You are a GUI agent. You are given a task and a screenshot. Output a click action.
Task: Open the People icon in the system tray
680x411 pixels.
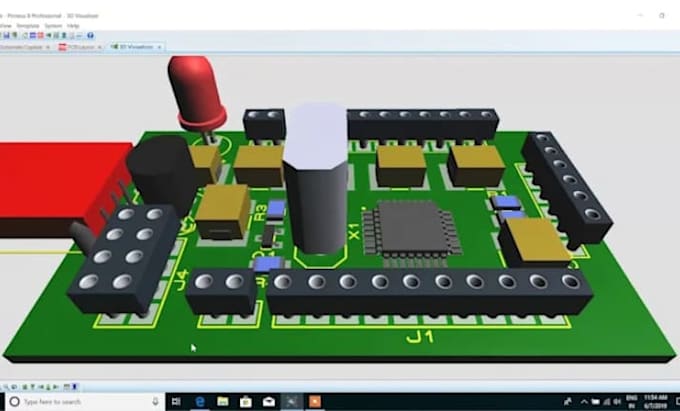pos(568,402)
